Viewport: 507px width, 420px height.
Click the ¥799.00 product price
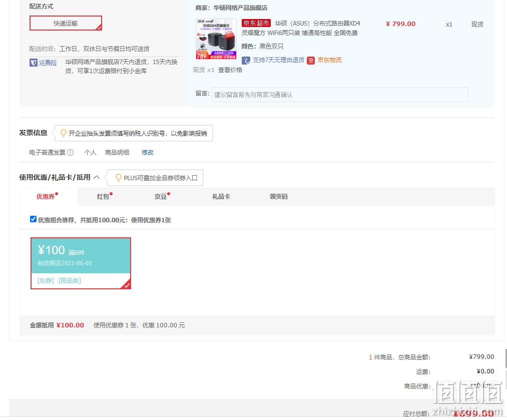point(400,24)
